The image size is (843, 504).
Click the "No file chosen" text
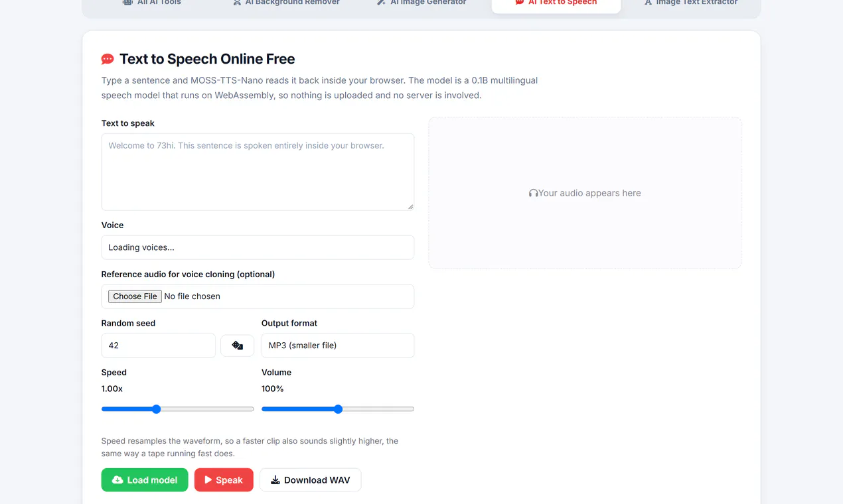pos(192,296)
